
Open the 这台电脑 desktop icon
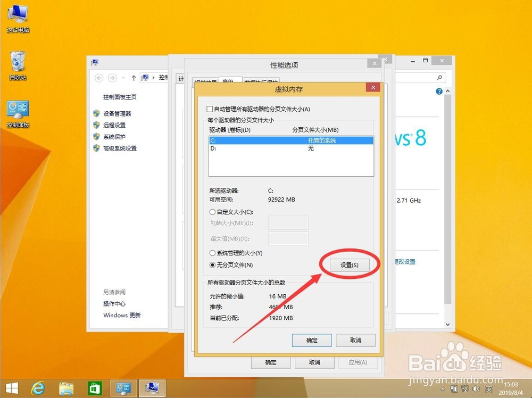[x=18, y=13]
